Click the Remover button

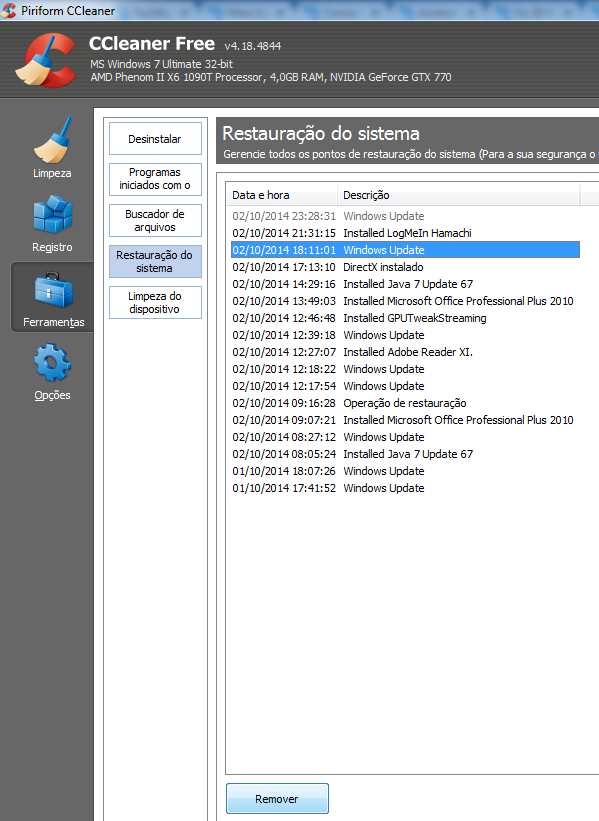coord(277,798)
